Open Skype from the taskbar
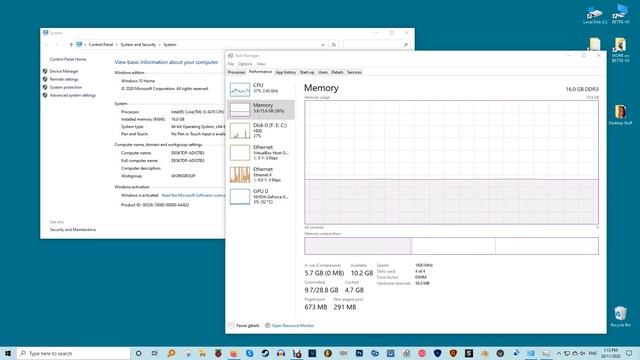The image size is (640, 360). tap(249, 353)
